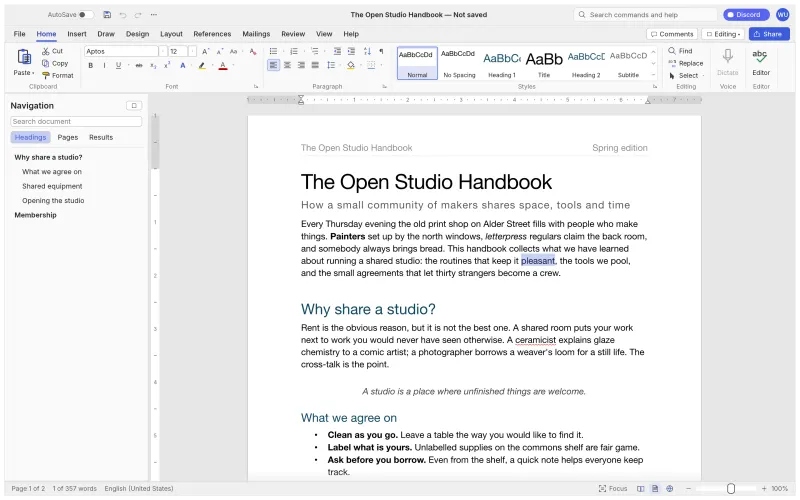The image size is (800, 500).
Task: Toggle left alignment button
Action: (273, 65)
